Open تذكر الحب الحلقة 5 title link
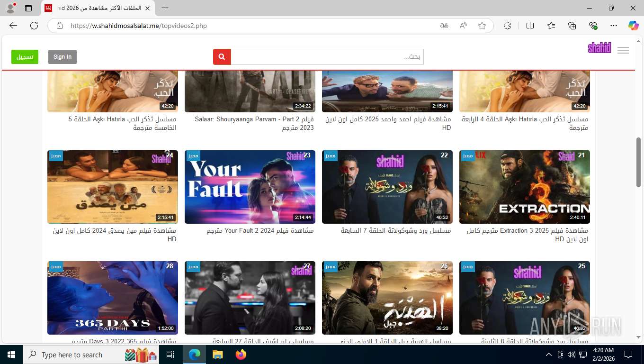This screenshot has height=364, width=644. 123,123
